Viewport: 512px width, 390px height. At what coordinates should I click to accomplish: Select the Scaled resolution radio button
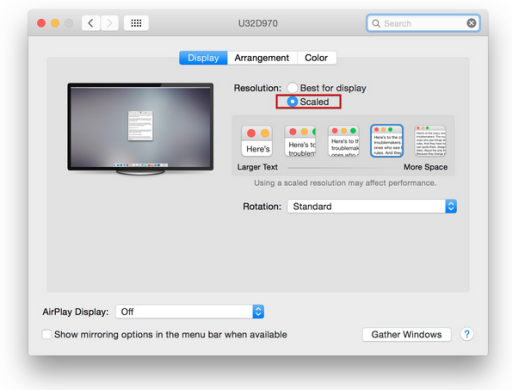point(292,101)
